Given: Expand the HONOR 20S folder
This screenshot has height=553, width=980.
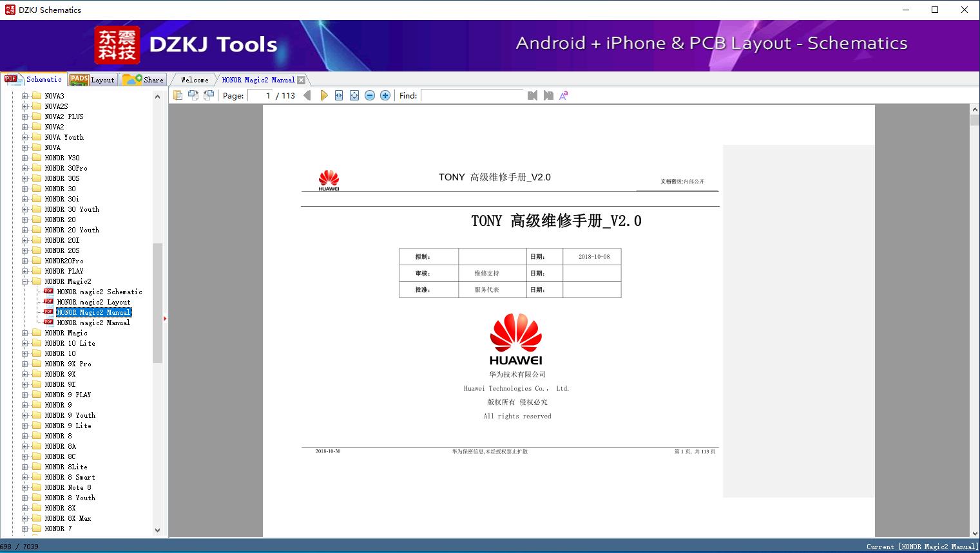Looking at the screenshot, I should point(25,250).
